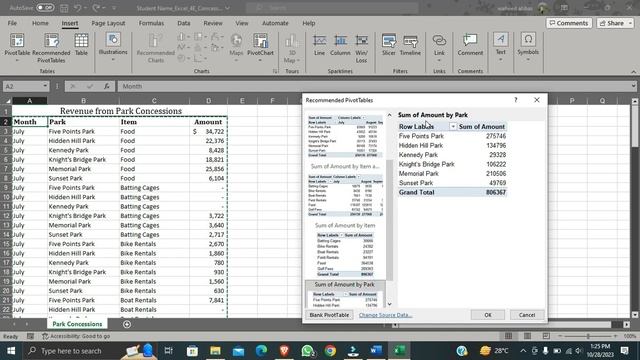The height and width of the screenshot is (360, 640).
Task: Switch to the Page Layout tab
Action: 108,23
